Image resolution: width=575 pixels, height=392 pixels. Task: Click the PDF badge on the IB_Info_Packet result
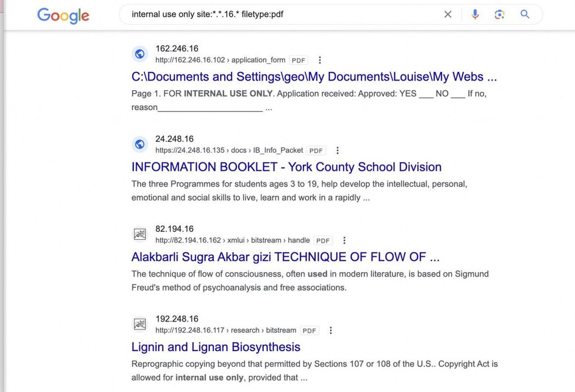(x=316, y=151)
